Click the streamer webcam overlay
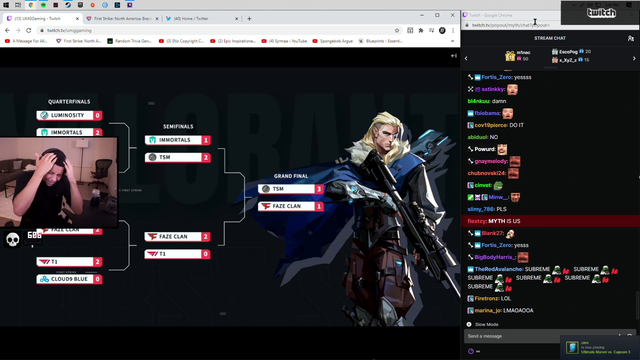This screenshot has height=360, width=640. pyautogui.click(x=58, y=182)
